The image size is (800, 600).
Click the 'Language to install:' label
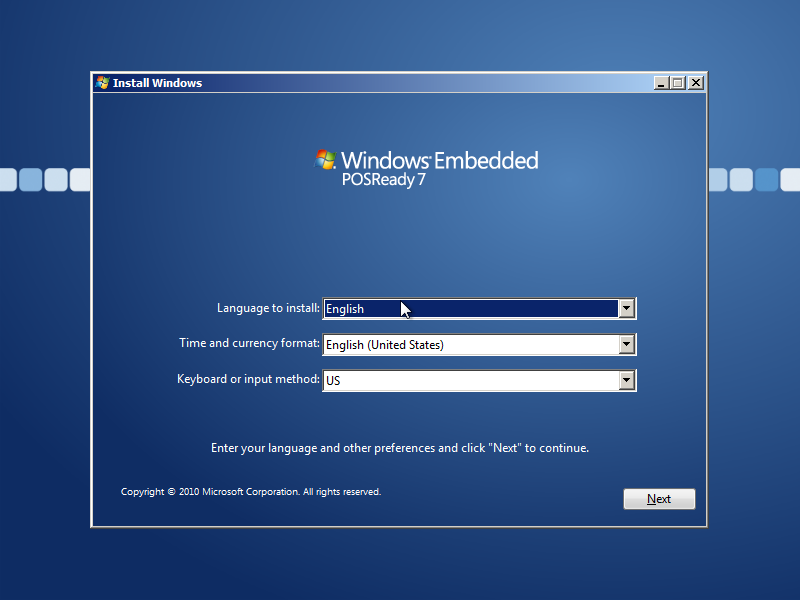(268, 308)
